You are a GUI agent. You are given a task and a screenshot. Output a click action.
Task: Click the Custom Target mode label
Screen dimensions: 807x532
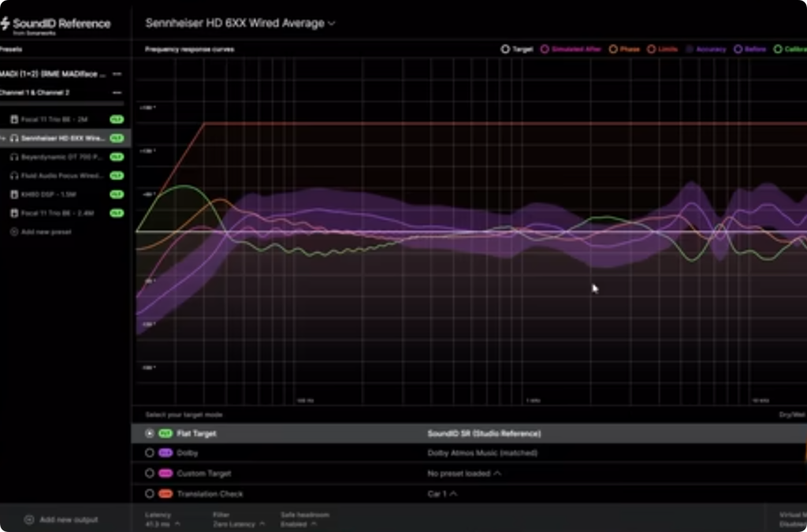tap(204, 474)
